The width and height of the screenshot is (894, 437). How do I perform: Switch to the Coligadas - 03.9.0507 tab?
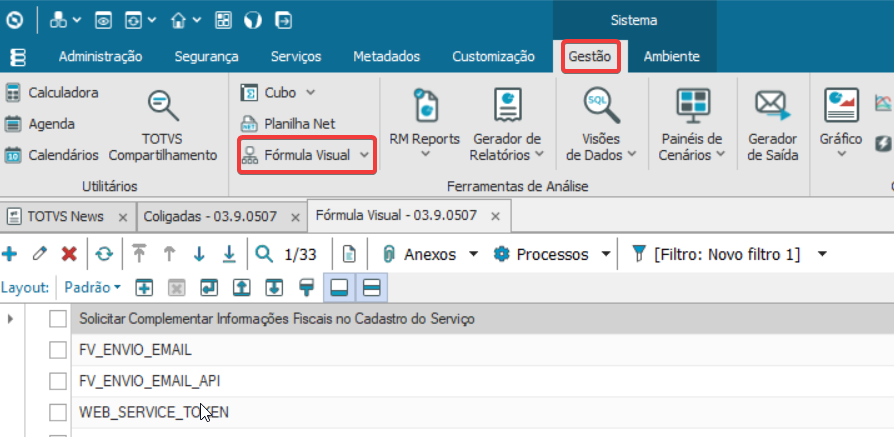[210, 217]
